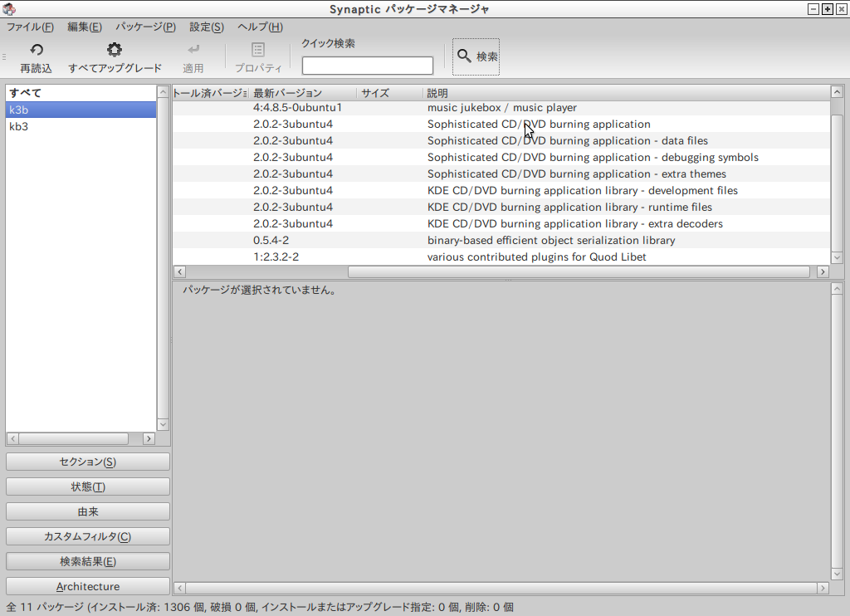
Task: Click version 4:4.8.5-0ubuntu1 cell
Action: [x=298, y=107]
